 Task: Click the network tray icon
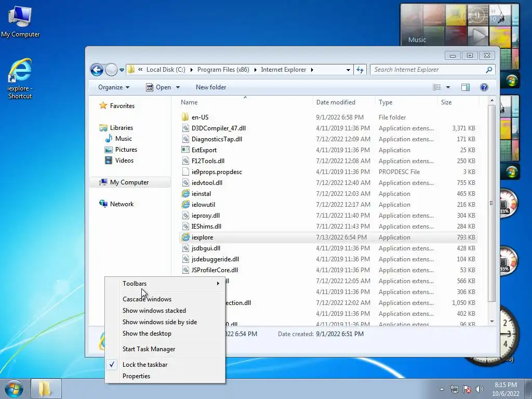454,389
